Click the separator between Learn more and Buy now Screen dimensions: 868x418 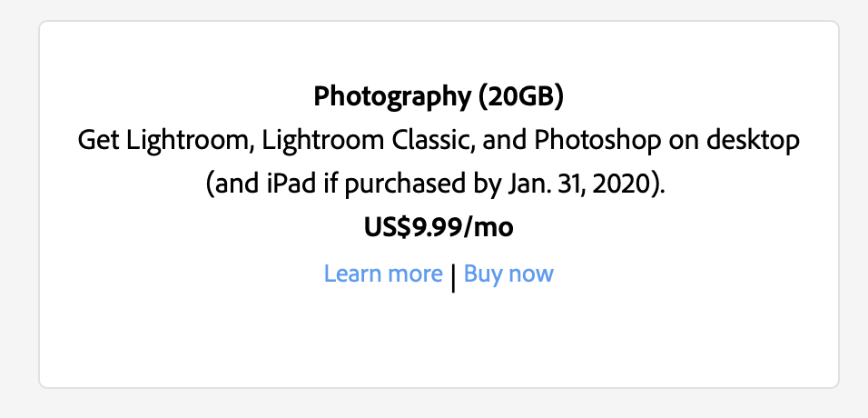click(453, 276)
